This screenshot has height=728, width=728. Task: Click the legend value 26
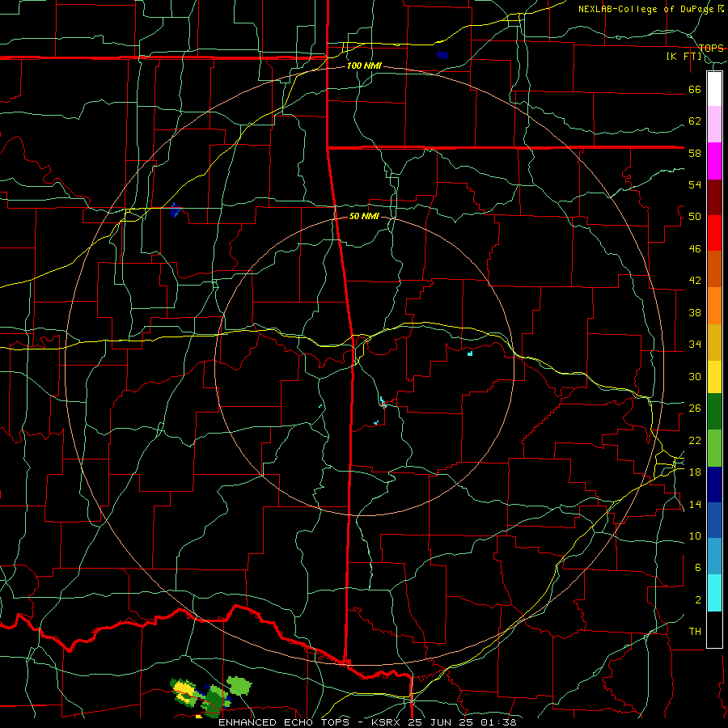pyautogui.click(x=695, y=408)
